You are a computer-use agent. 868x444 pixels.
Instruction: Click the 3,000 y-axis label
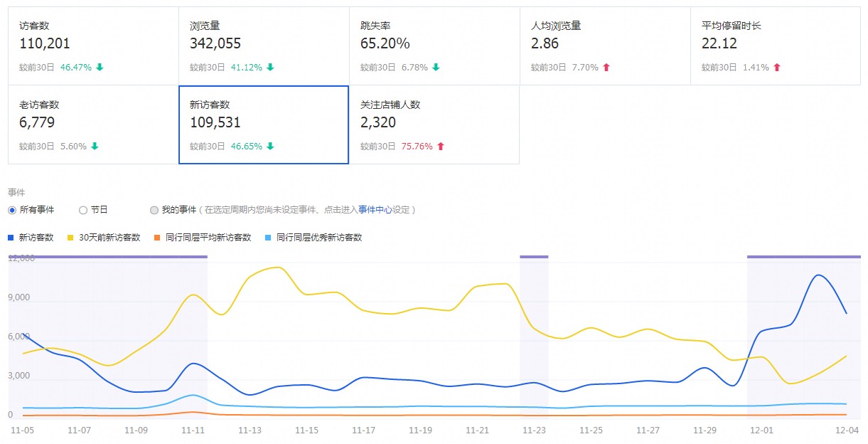(19, 376)
